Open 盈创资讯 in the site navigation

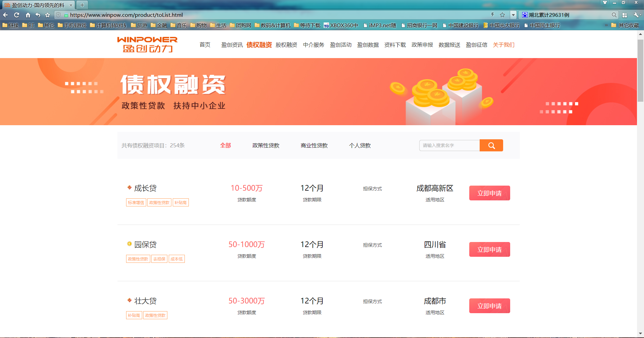click(232, 45)
